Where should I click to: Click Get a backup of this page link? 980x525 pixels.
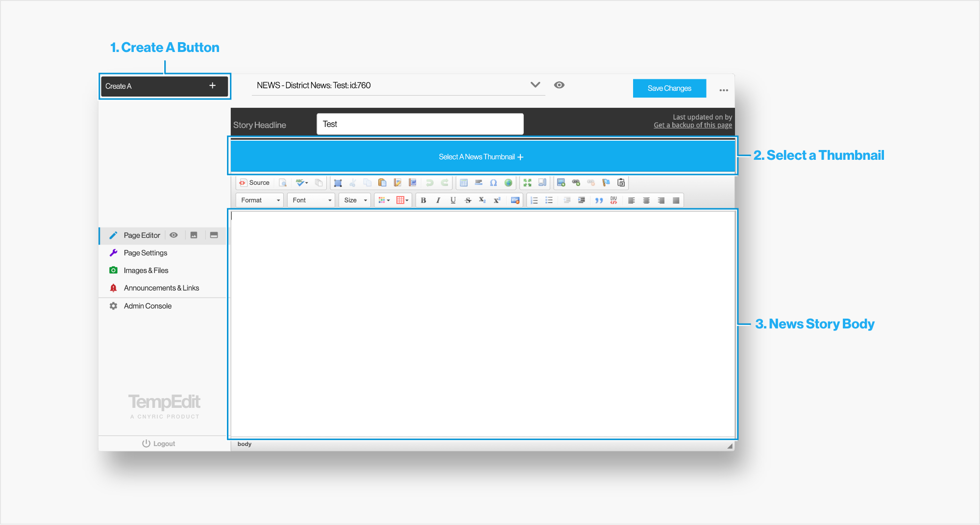[x=693, y=125]
